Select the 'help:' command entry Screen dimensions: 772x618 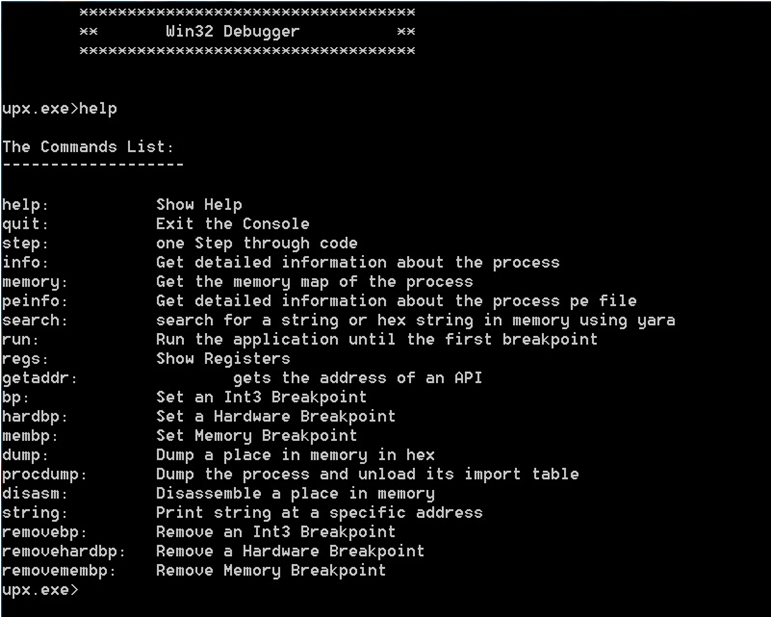click(25, 205)
